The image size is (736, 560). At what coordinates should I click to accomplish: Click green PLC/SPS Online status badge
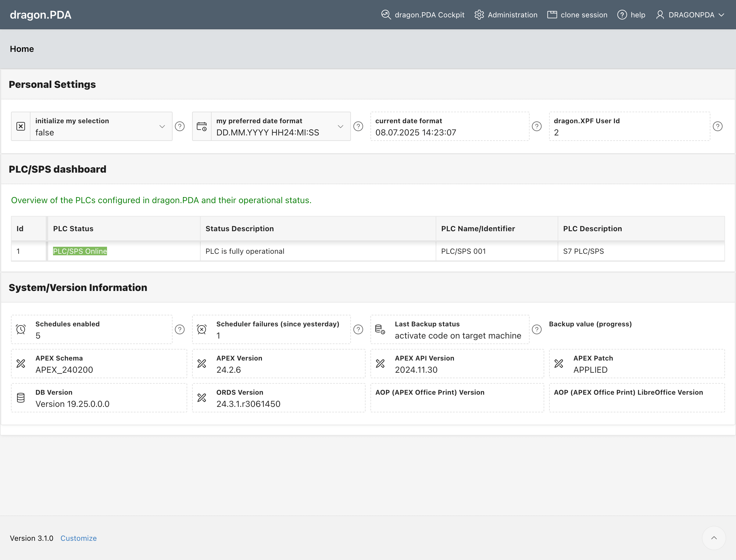pyautogui.click(x=80, y=251)
